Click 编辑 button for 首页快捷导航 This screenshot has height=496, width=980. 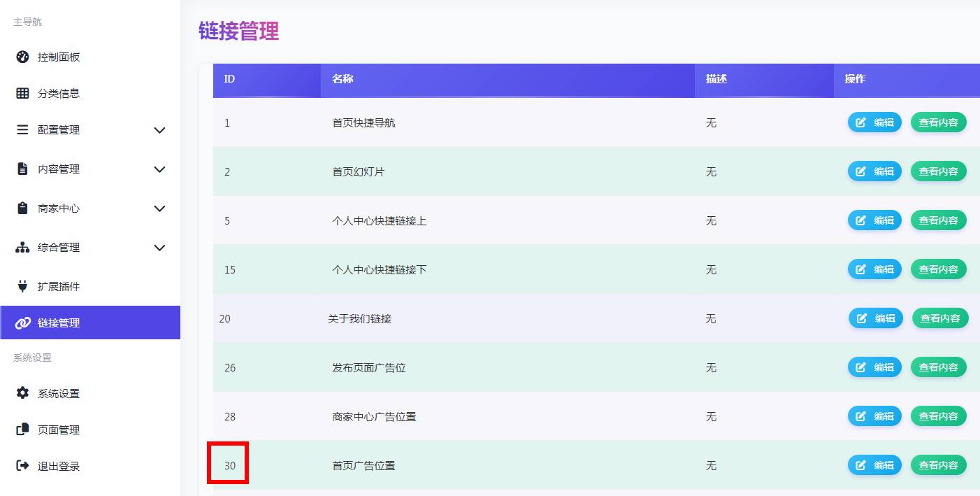[x=874, y=122]
